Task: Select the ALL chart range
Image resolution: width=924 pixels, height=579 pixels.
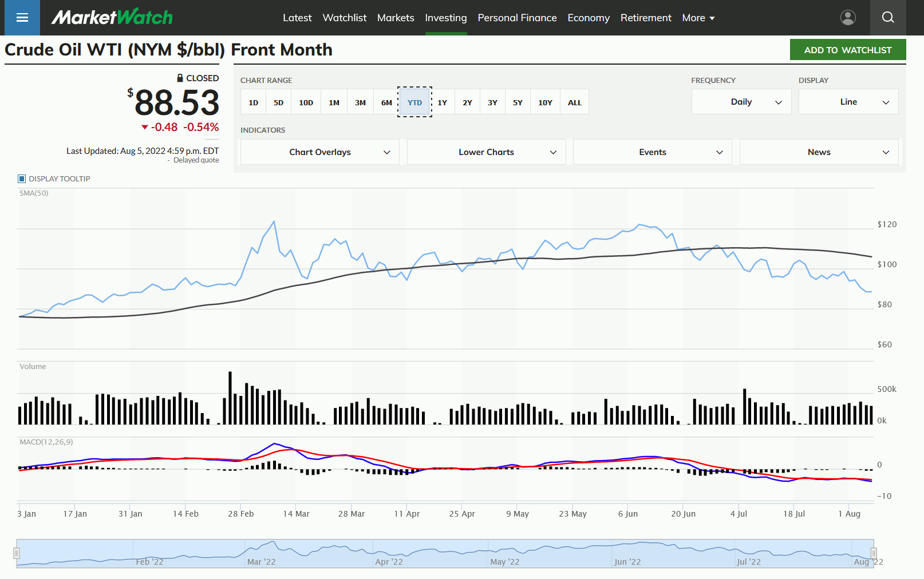Action: [574, 102]
